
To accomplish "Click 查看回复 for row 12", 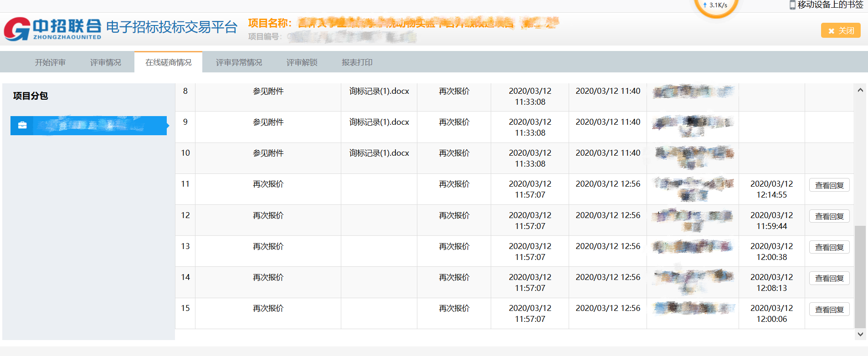I will [x=829, y=216].
